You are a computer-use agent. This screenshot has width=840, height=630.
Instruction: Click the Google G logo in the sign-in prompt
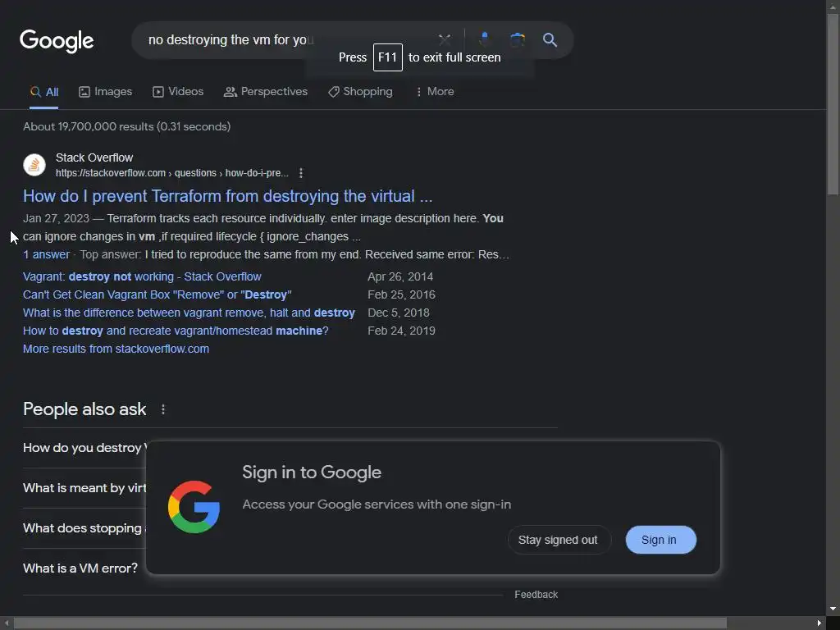[x=194, y=507]
